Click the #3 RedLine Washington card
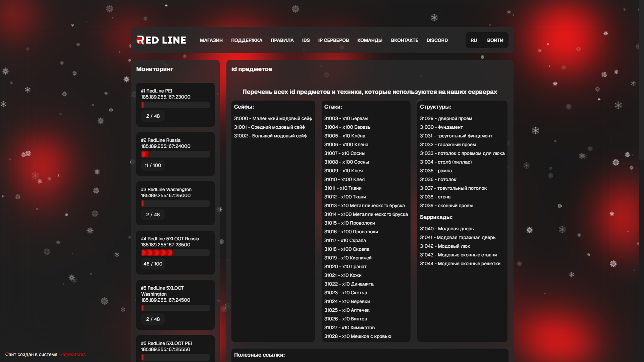Image resolution: width=644 pixels, height=362 pixels. pyautogui.click(x=175, y=203)
